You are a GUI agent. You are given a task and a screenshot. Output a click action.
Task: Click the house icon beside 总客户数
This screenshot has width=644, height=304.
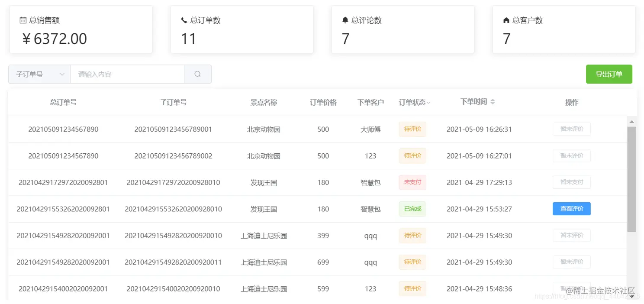point(506,20)
